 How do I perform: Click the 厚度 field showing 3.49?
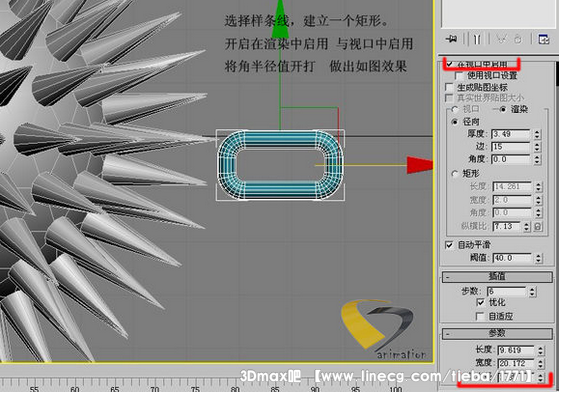pyautogui.click(x=510, y=134)
